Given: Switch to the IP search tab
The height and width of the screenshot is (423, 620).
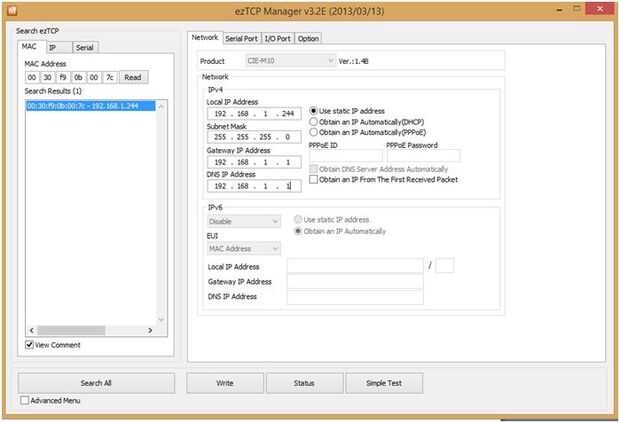Looking at the screenshot, I should point(57,47).
